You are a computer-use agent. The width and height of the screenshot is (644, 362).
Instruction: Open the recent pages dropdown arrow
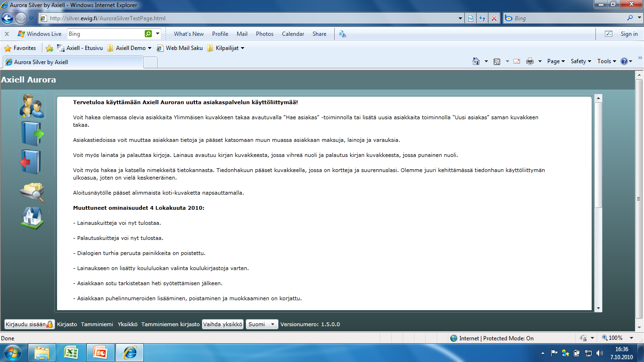(32, 18)
